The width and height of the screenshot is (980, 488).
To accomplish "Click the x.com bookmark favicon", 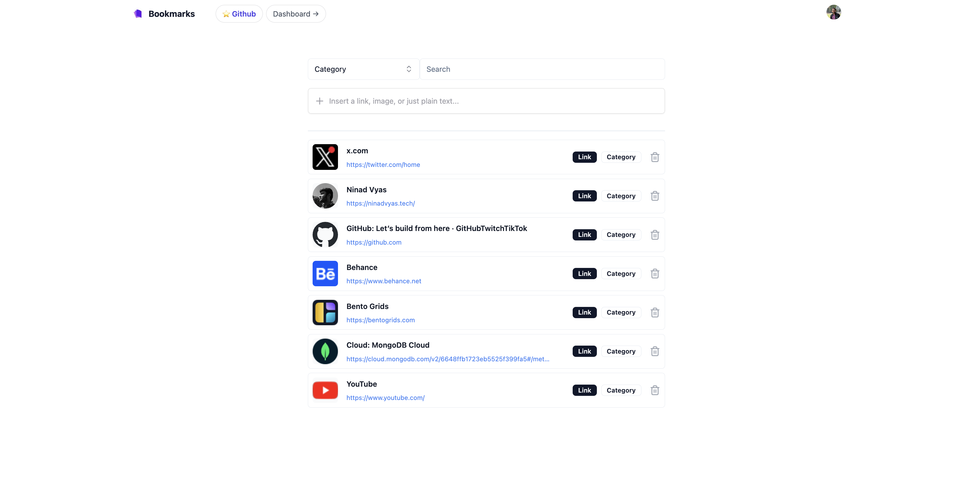I will coord(325,157).
